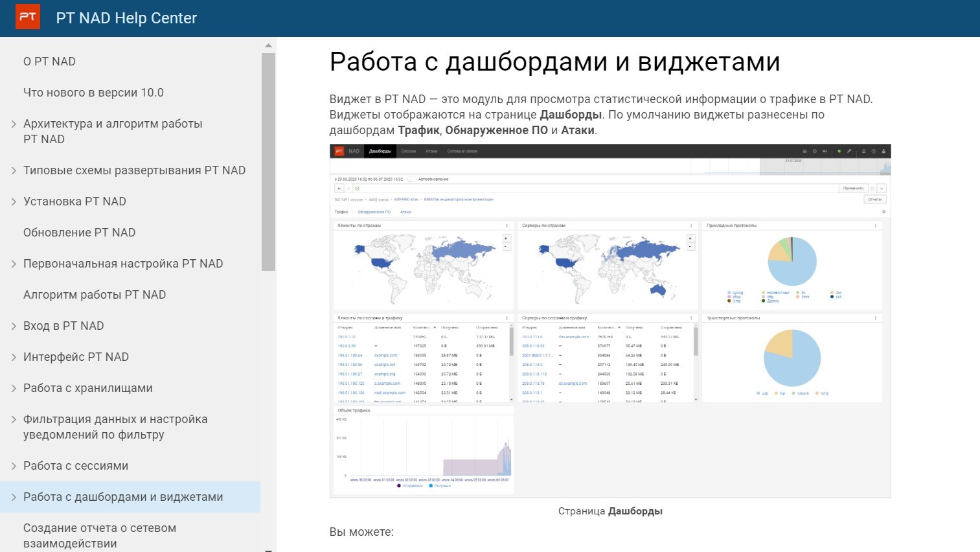Open the О PT NAD page
Image resolution: width=980 pixels, height=552 pixels.
49,62
